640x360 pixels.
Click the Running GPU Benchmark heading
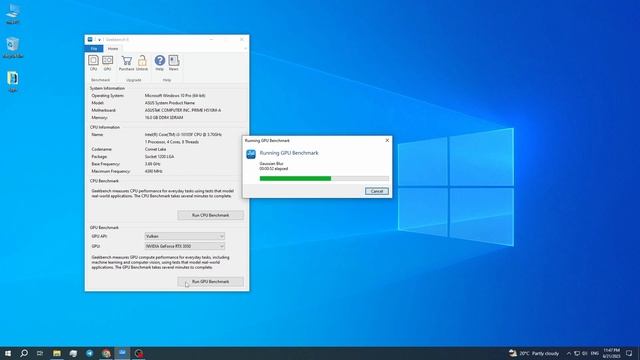(x=289, y=153)
